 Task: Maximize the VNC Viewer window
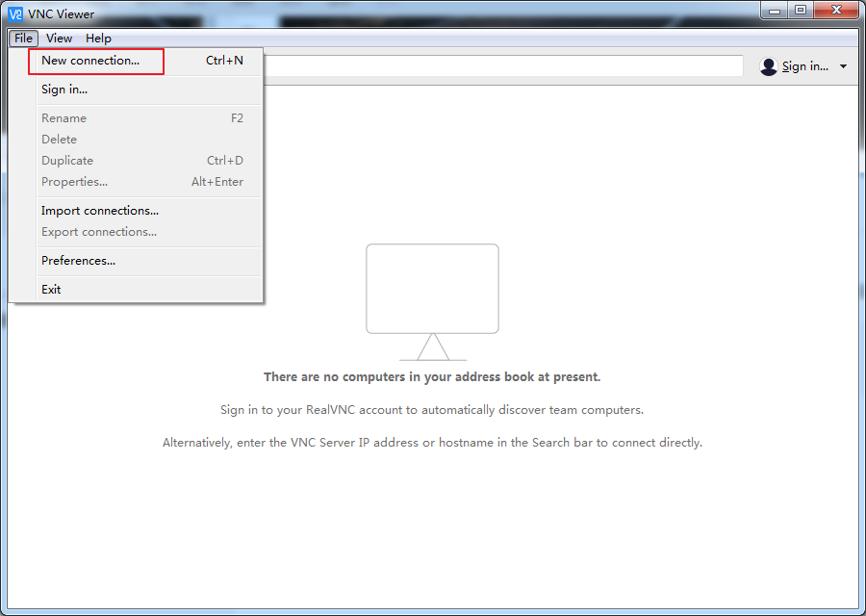(801, 11)
